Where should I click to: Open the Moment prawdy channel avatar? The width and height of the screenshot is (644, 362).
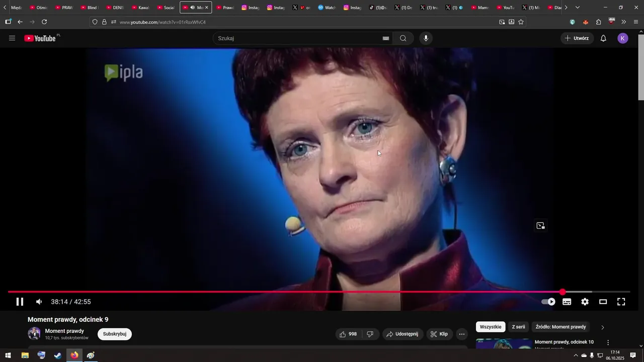point(34,333)
